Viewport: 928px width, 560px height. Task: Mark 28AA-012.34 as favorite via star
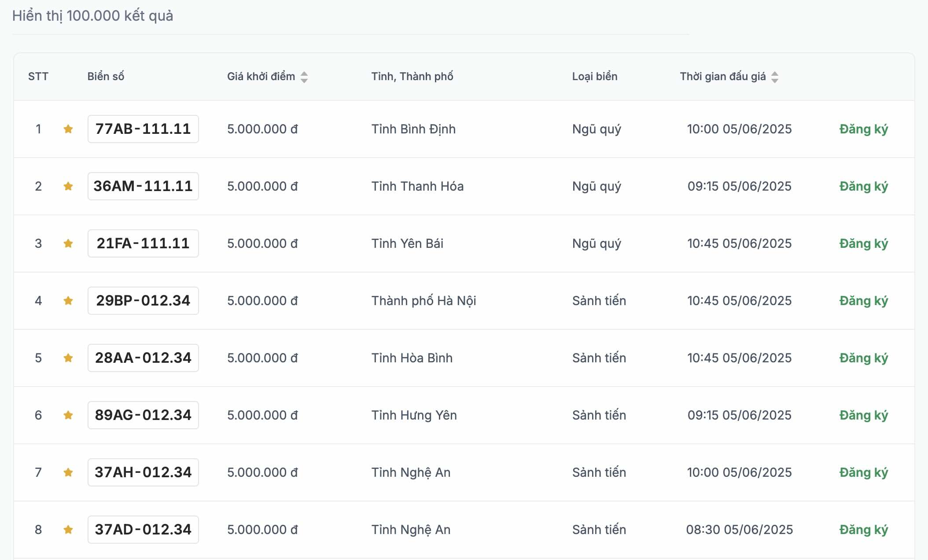coord(68,358)
